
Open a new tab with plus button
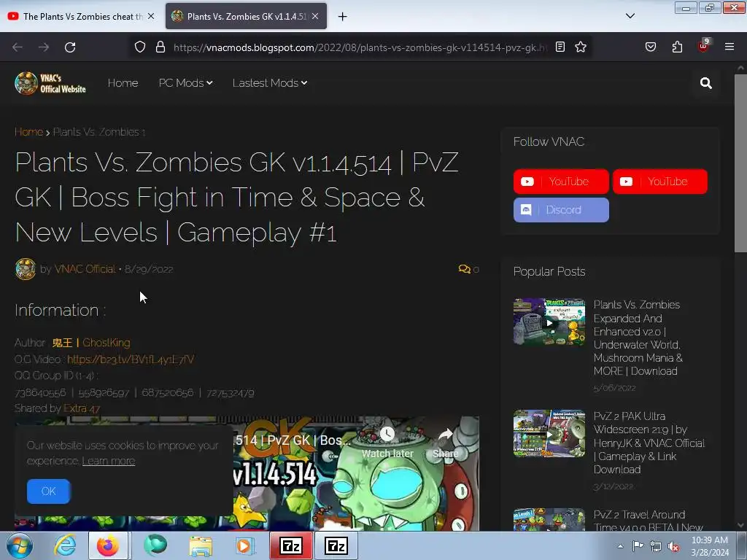(342, 17)
